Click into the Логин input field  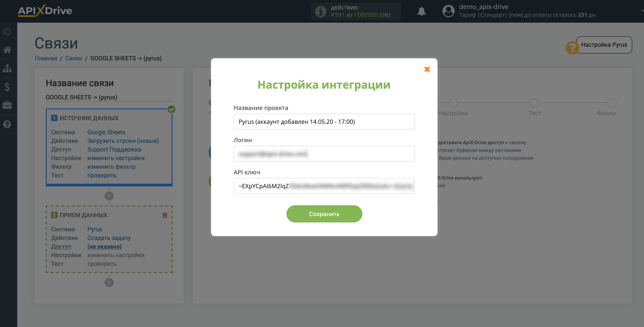[x=324, y=154]
